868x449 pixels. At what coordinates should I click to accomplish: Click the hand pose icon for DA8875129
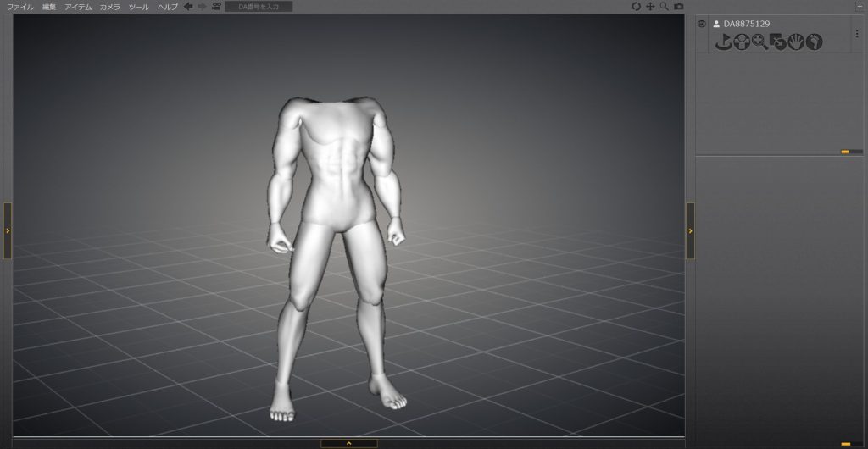click(796, 42)
